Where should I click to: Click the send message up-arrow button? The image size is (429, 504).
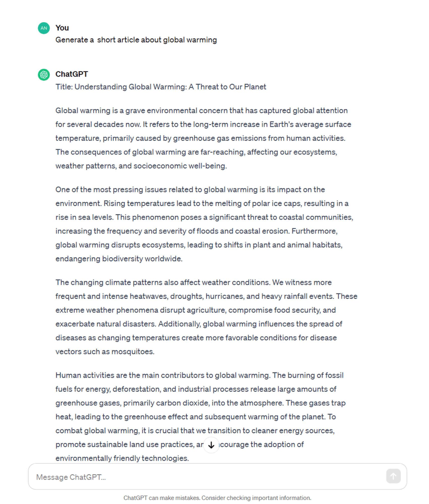tap(393, 476)
